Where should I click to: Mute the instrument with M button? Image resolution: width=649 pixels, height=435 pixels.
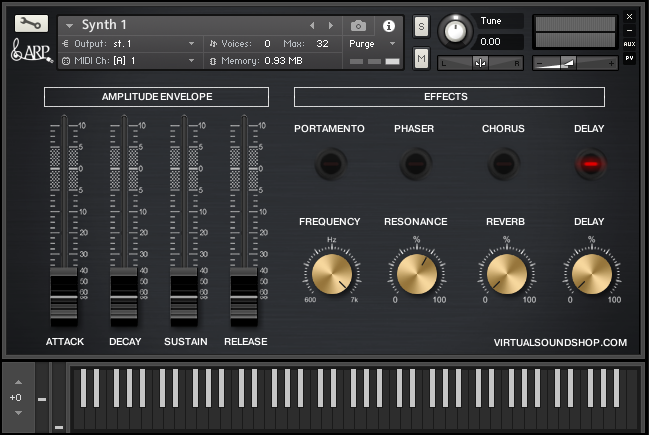(x=421, y=59)
